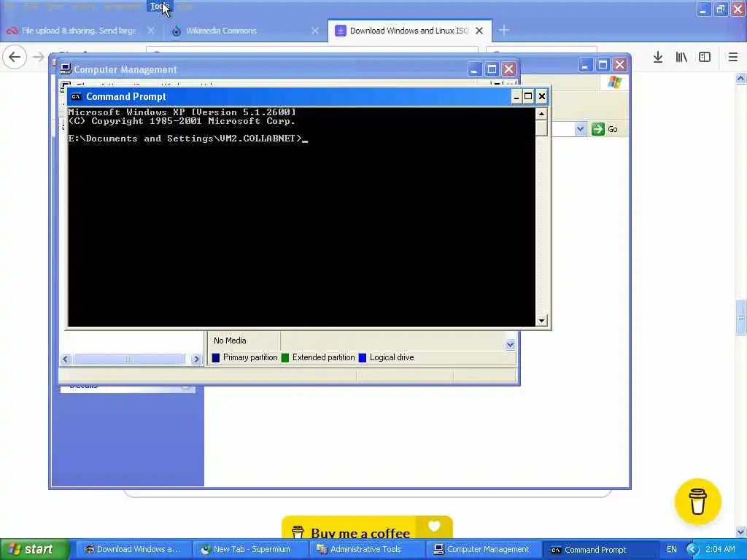
Task: Switch to File upload & sharing tab
Action: click(81, 31)
